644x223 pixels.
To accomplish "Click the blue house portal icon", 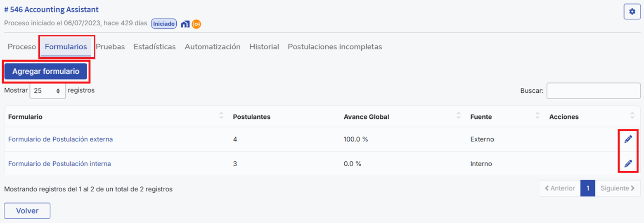I will [x=185, y=24].
